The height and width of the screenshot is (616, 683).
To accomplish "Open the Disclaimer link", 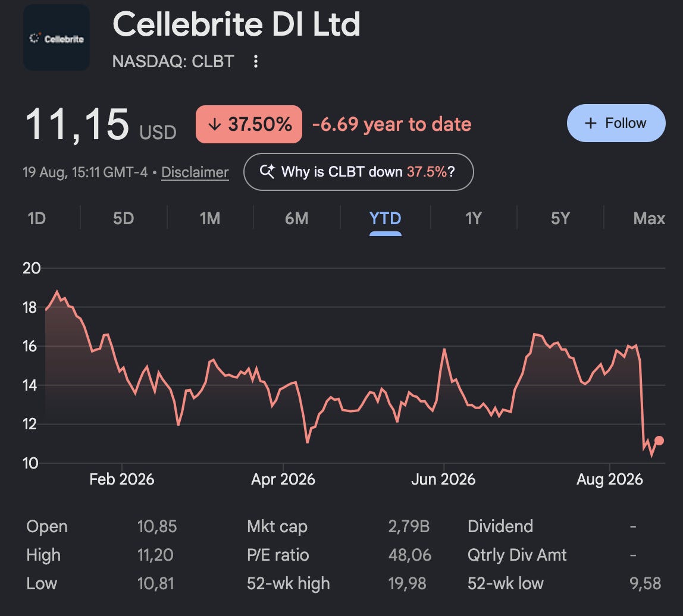I will click(195, 172).
